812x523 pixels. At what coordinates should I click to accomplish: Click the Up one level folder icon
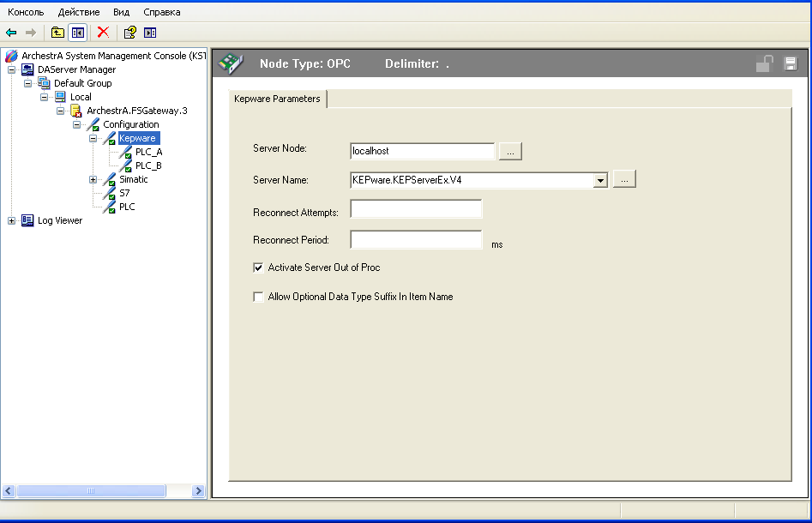[x=57, y=33]
